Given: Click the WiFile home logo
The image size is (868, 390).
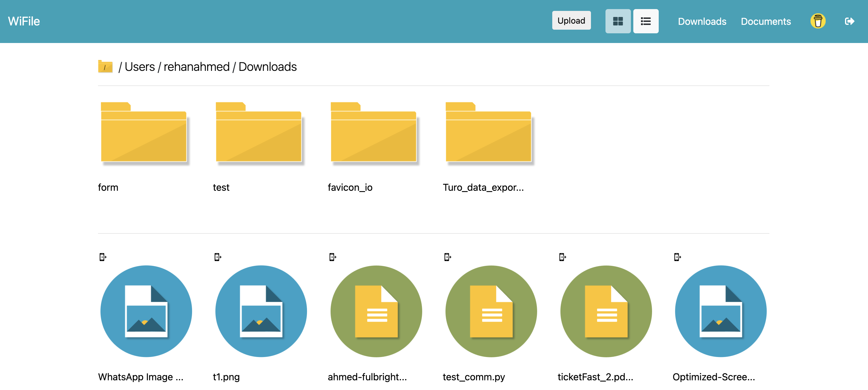Looking at the screenshot, I should click(24, 21).
